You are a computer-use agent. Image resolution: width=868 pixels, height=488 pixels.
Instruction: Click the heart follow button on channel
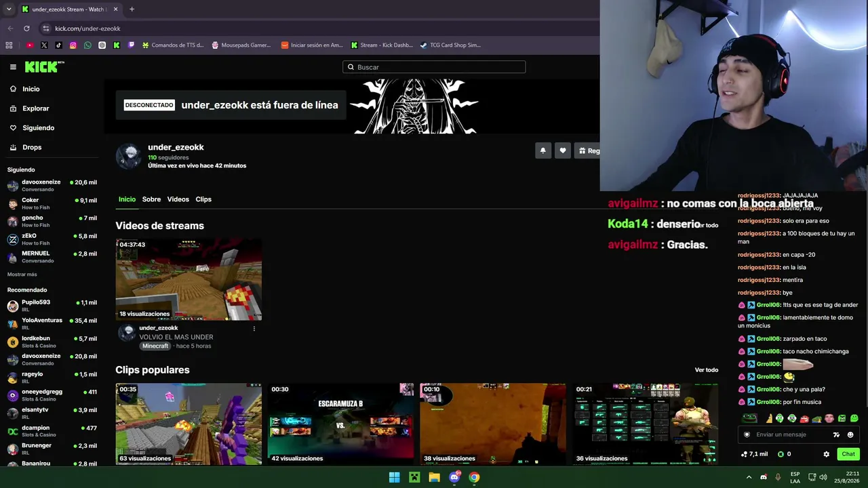coord(563,151)
